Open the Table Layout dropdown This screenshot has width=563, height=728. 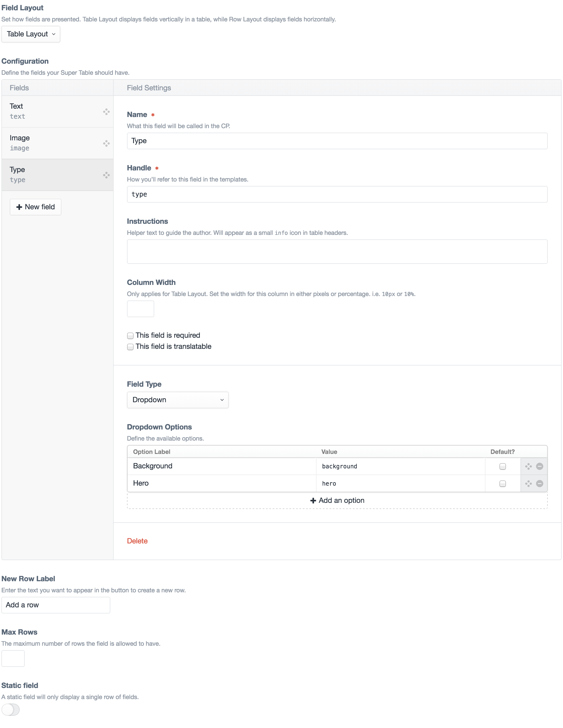pos(31,34)
